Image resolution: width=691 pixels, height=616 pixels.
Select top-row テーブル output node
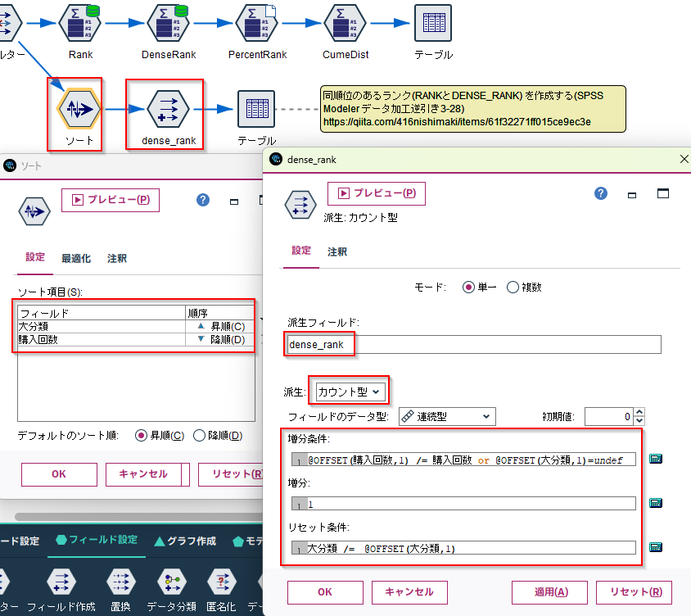pyautogui.click(x=433, y=23)
